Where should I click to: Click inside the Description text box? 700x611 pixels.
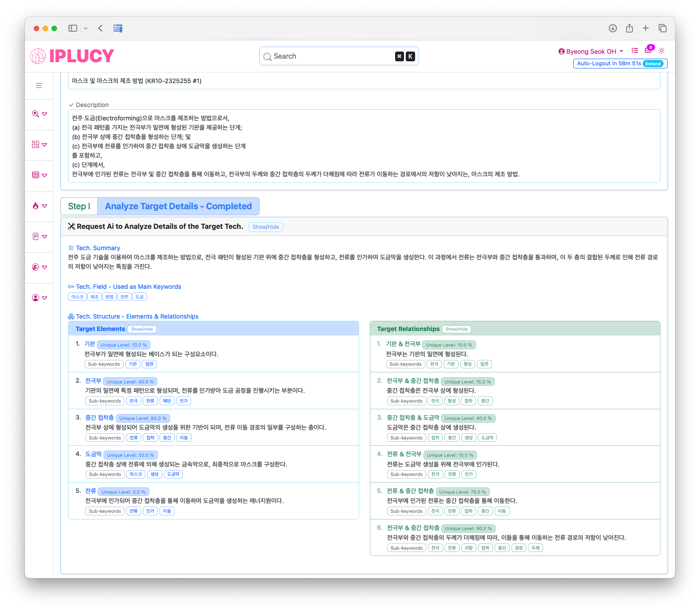[364, 146]
